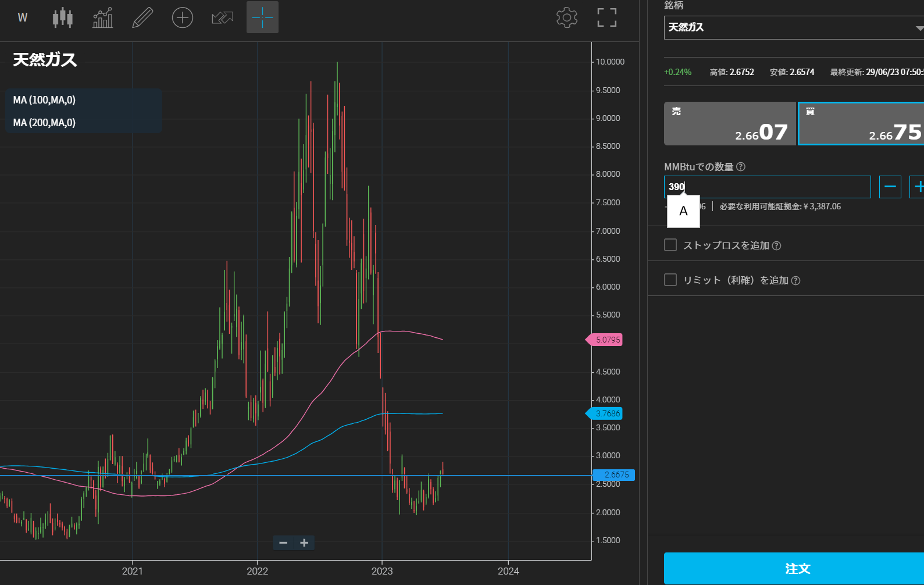Select the MA (200,MA,0) indicator label
The image size is (924, 585).
(45, 123)
